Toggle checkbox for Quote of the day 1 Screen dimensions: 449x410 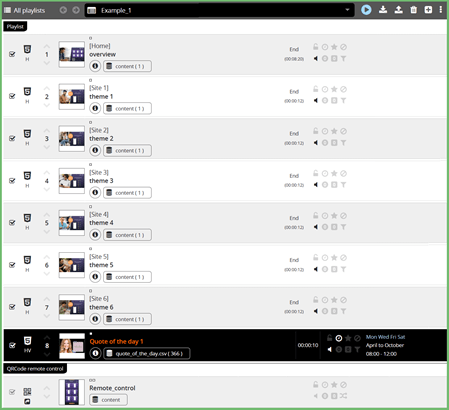[12, 345]
